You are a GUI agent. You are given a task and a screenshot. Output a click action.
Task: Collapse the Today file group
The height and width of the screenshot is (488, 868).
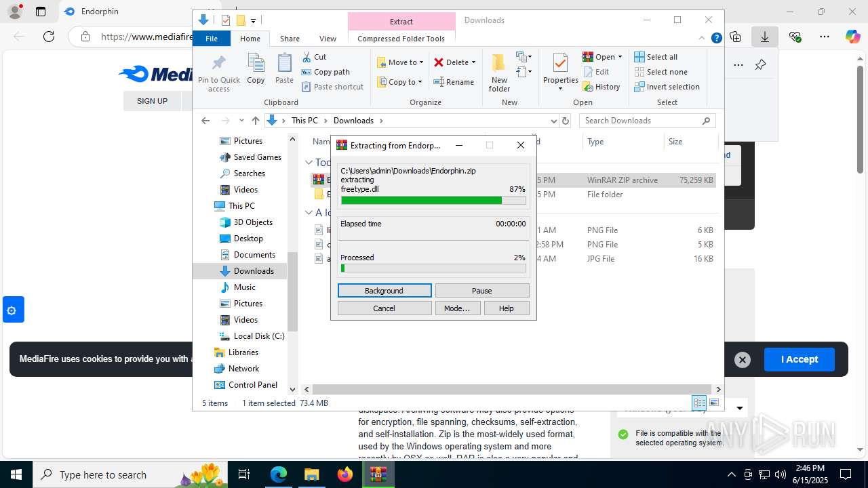pyautogui.click(x=309, y=163)
